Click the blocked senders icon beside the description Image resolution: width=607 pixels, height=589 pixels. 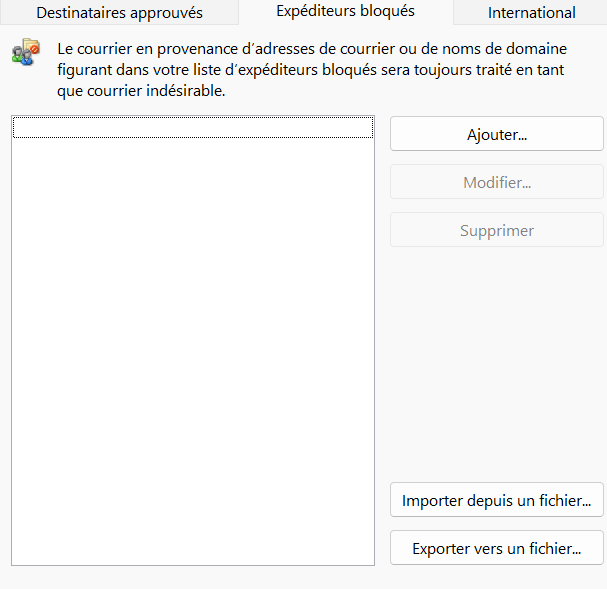(x=26, y=53)
